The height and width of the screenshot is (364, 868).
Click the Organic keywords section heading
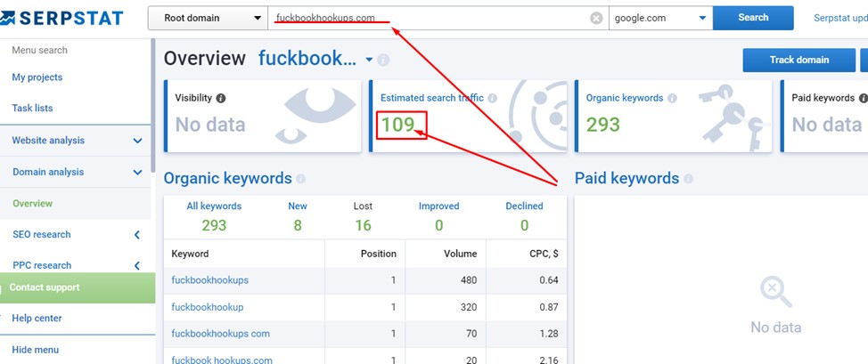[227, 178]
